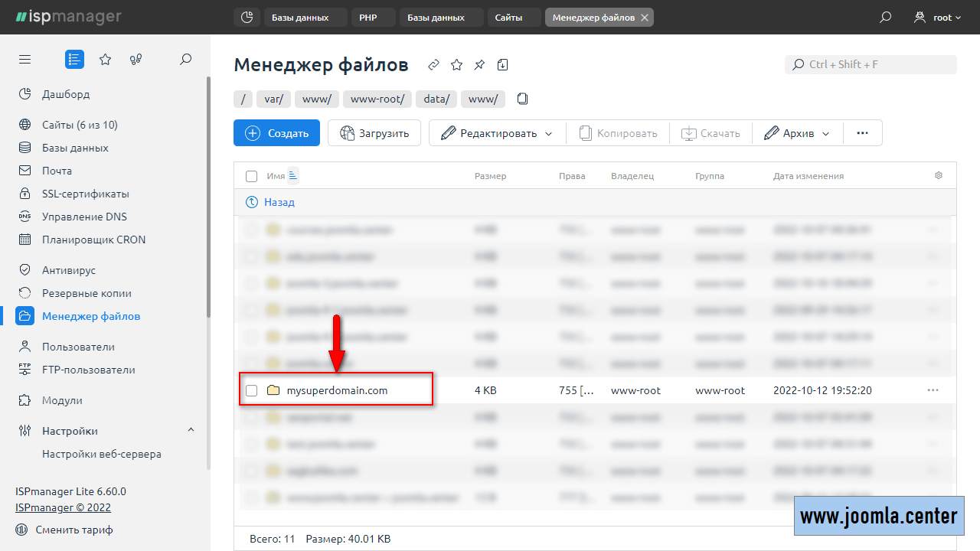Open the top bar search icon
980x551 pixels.
886,17
